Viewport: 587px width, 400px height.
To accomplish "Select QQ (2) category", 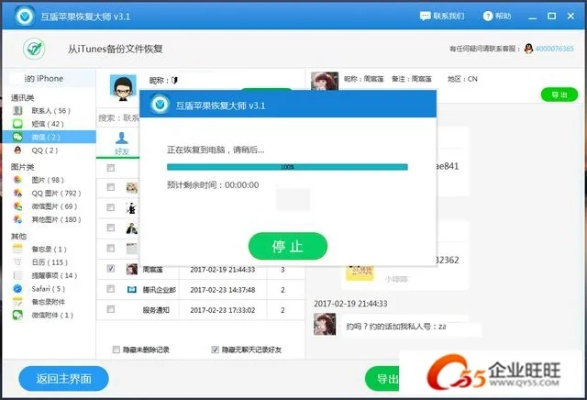I will click(x=45, y=150).
